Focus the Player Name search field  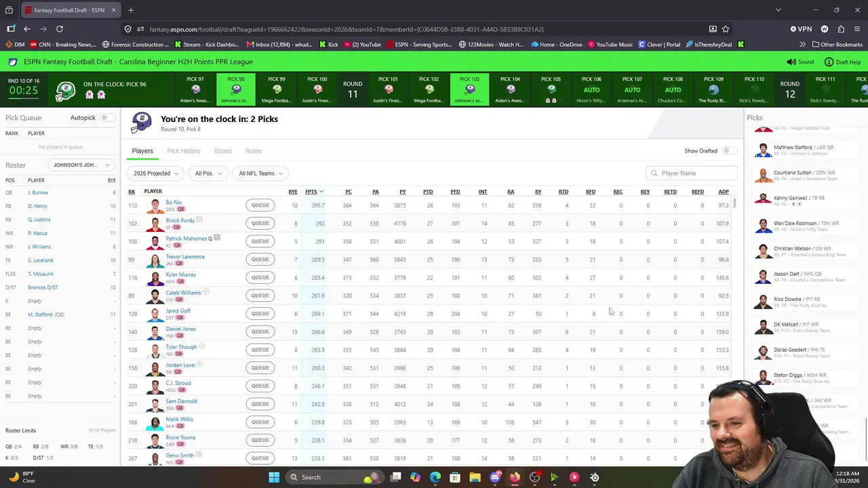point(692,174)
